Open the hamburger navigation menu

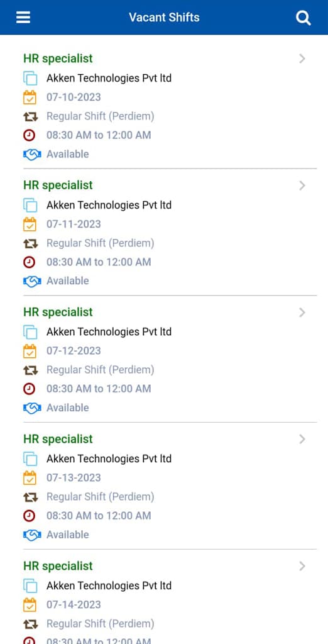tap(23, 17)
